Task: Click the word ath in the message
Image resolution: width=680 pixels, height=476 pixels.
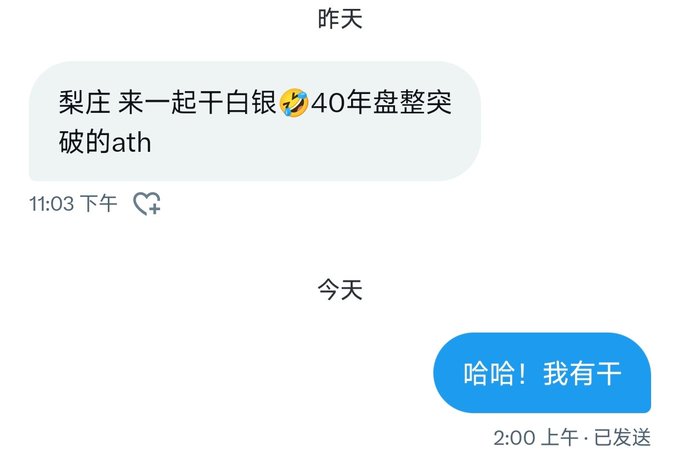Action: click(131, 143)
